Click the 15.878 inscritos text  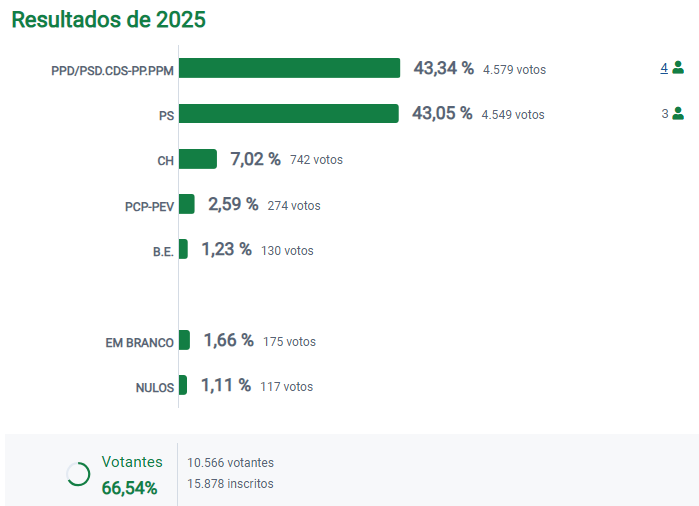point(230,484)
